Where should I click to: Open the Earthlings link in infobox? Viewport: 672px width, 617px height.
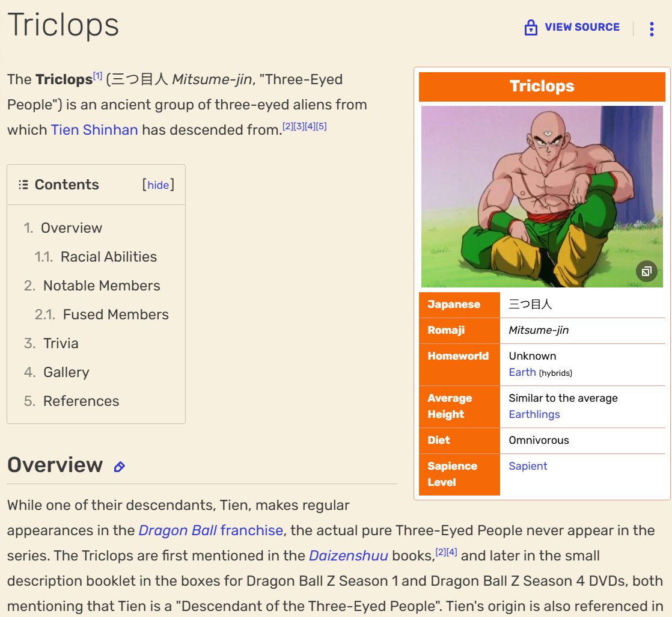(534, 414)
